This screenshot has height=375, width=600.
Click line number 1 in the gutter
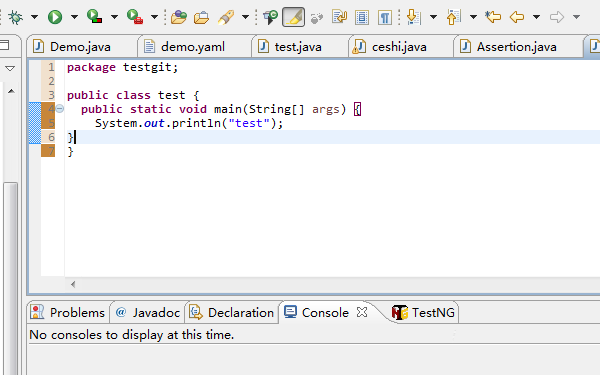[51, 67]
